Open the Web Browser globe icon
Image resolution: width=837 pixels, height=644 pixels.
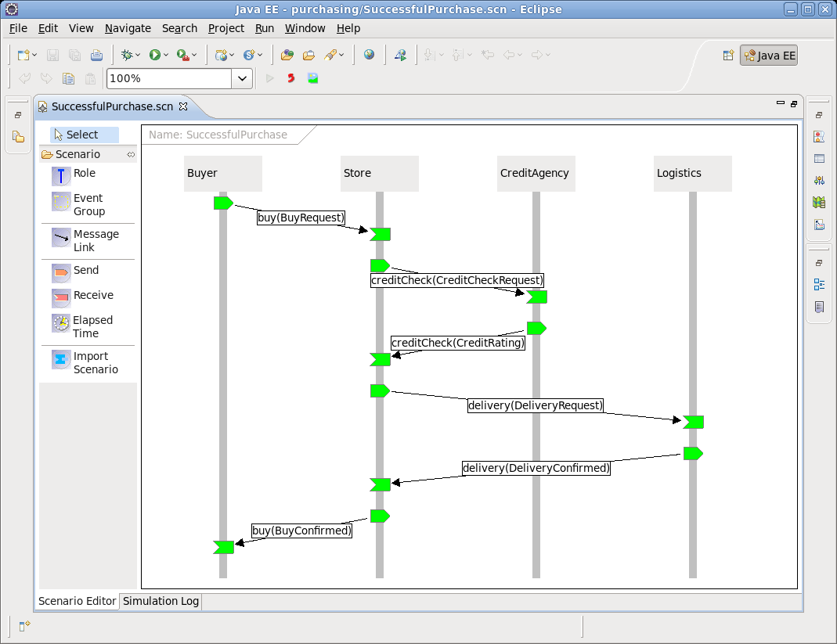(369, 55)
